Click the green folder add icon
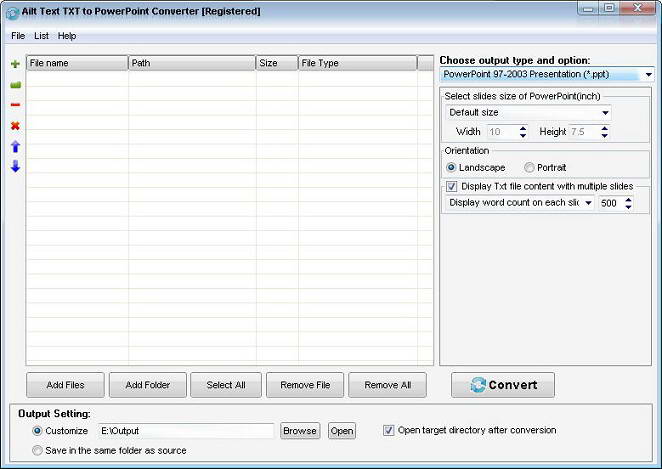 (x=15, y=85)
